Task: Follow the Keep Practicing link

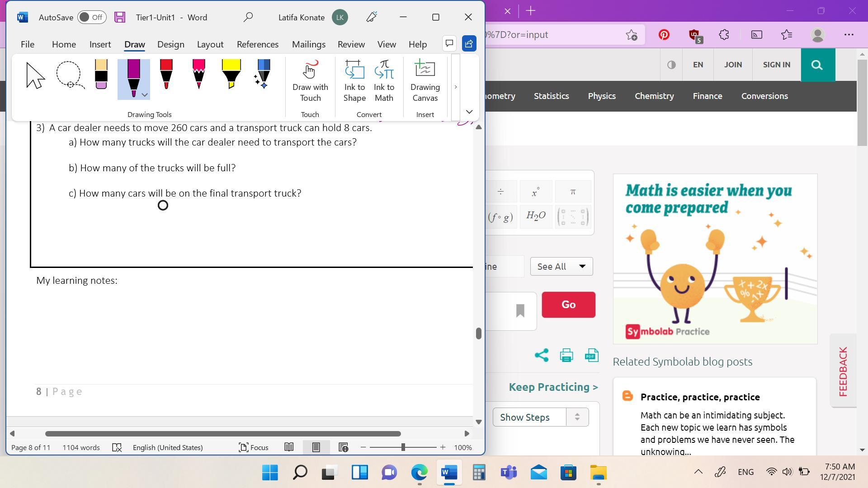Action: tap(553, 387)
